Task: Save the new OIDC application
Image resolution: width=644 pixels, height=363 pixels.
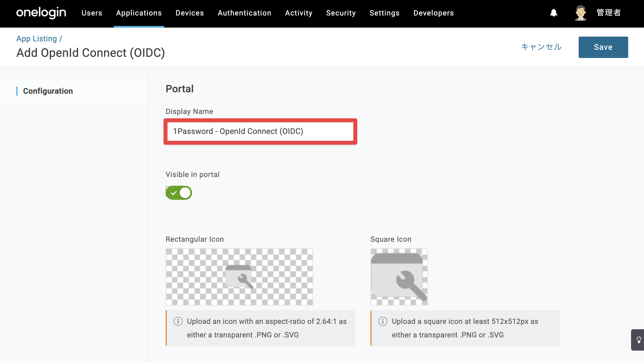Action: tap(603, 47)
